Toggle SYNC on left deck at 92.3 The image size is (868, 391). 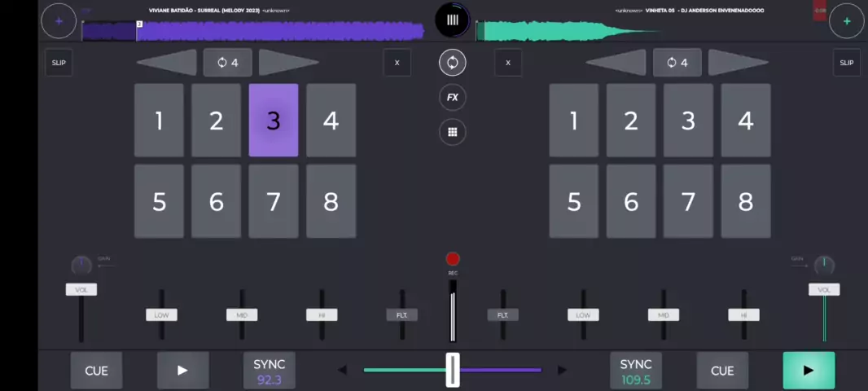coord(269,371)
